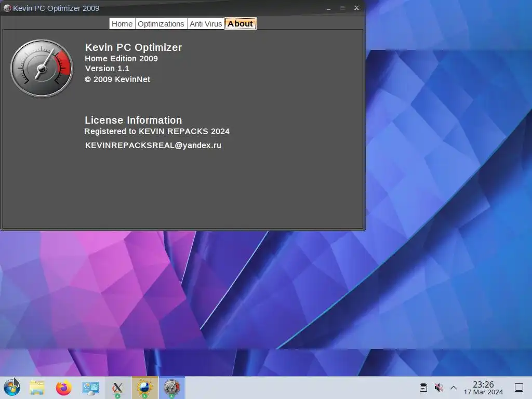Close the Kevin PC Optimizer window

[x=356, y=8]
